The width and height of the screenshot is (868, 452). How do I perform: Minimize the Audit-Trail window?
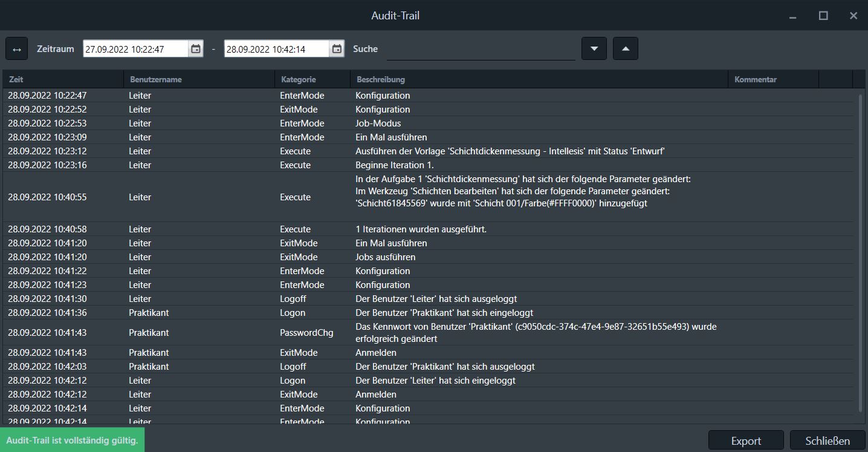pos(792,16)
